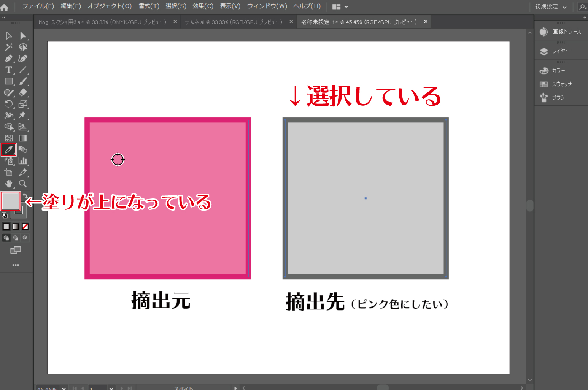The image size is (588, 390).
Task: Select the Slice tool
Action: tap(23, 172)
